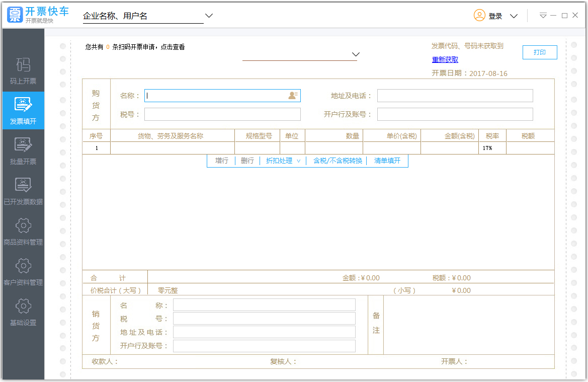Click the buyer 税号 input field
The image size is (588, 382).
[222, 114]
